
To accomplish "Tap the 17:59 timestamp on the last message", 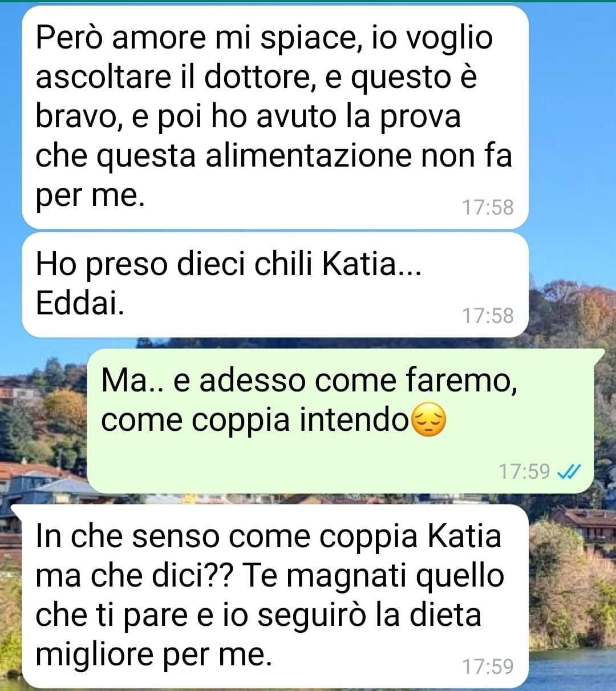I will click(x=488, y=666).
